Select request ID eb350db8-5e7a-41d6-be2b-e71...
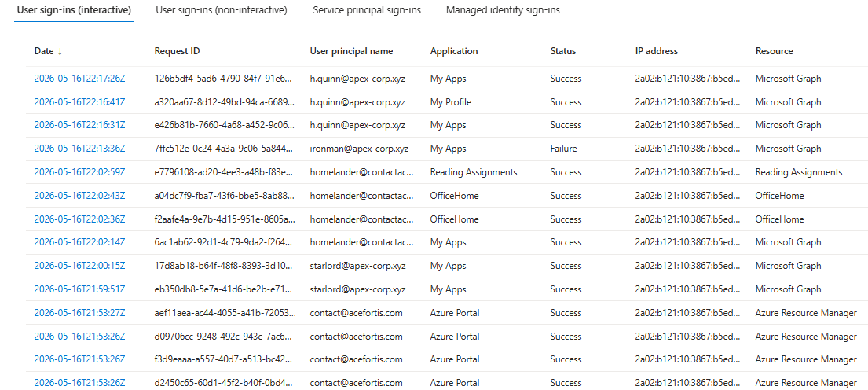The width and height of the screenshot is (868, 390). [224, 289]
